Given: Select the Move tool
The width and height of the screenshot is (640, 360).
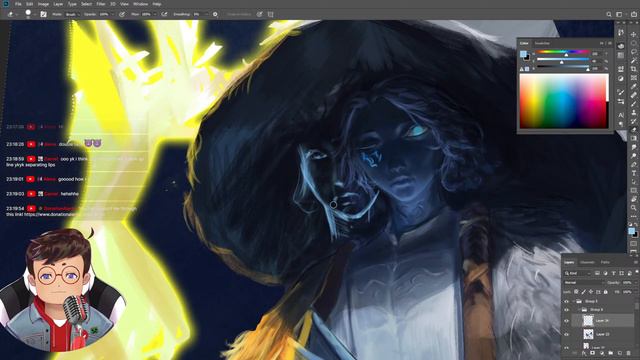Looking at the screenshot, I should 633,34.
